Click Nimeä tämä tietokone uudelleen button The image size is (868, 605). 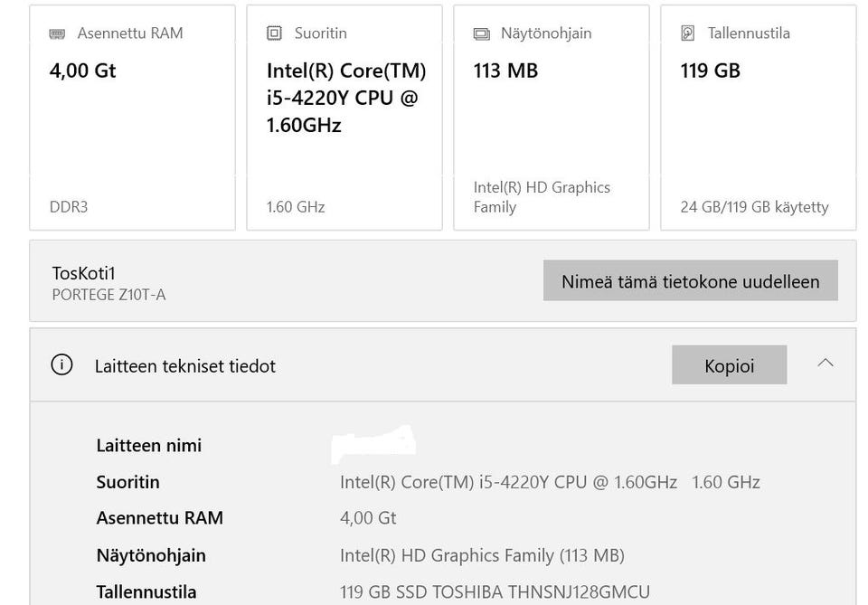coord(690,280)
